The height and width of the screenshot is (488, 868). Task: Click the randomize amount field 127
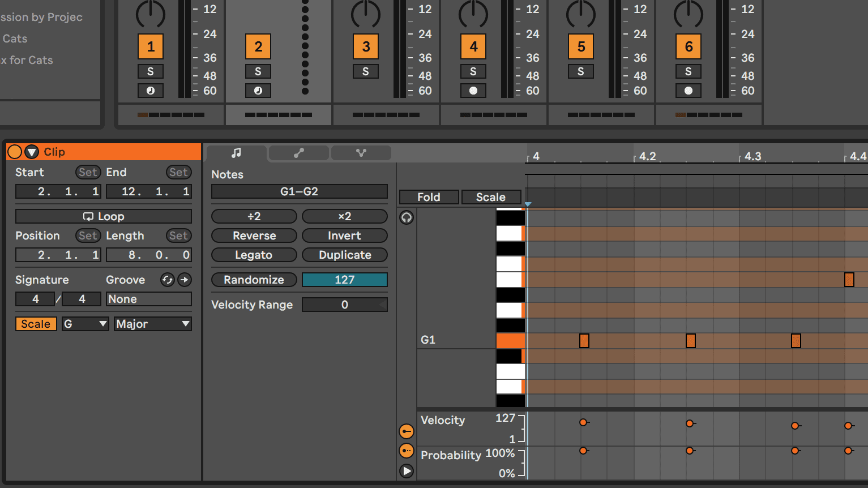[345, 280]
